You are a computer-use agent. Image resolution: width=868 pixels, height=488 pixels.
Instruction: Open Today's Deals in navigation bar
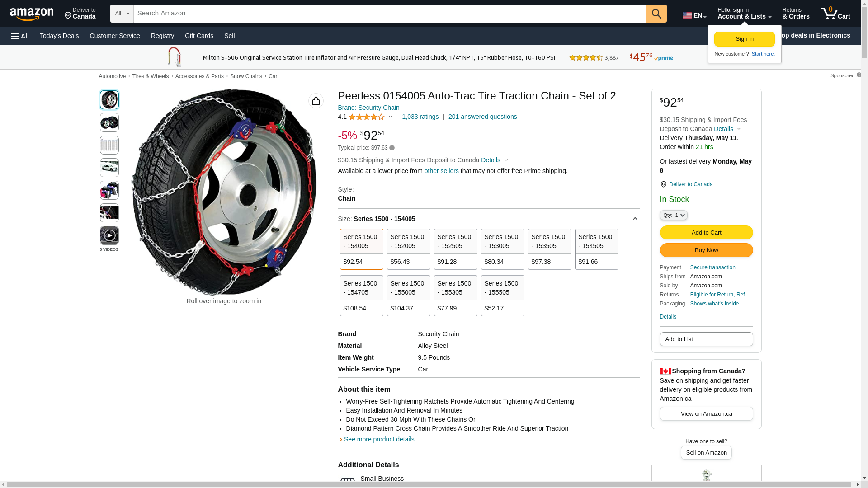(x=59, y=36)
